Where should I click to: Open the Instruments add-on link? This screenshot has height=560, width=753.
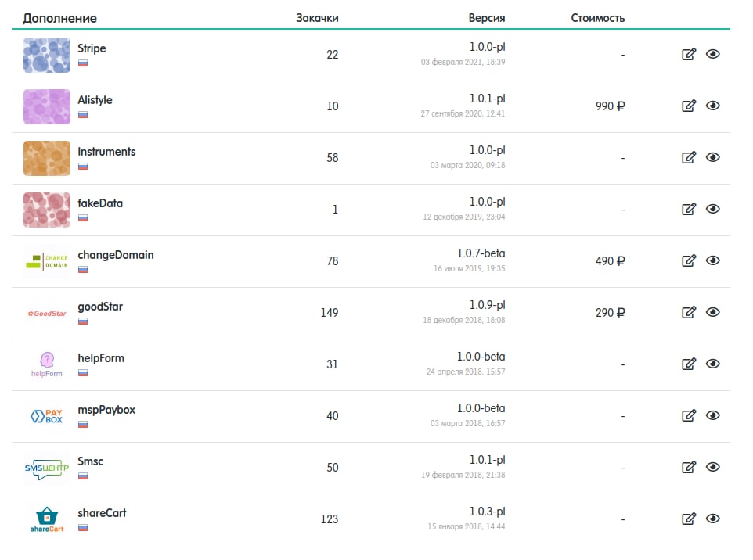coord(106,152)
